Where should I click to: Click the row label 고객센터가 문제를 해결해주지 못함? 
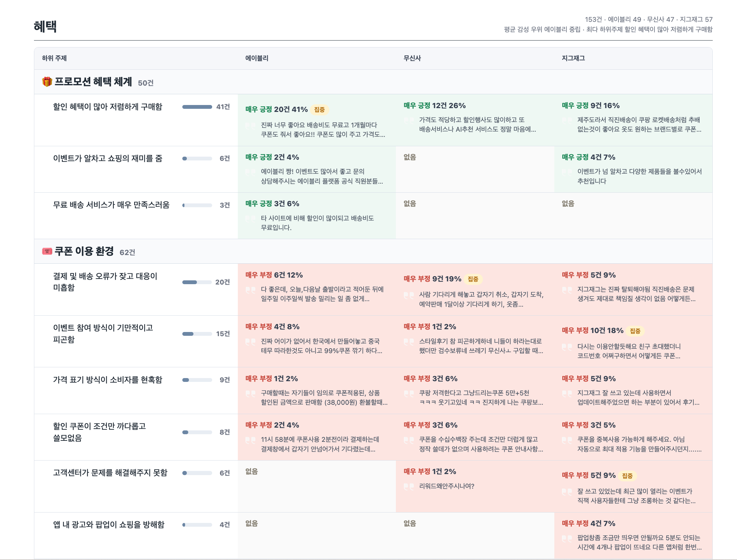(110, 473)
